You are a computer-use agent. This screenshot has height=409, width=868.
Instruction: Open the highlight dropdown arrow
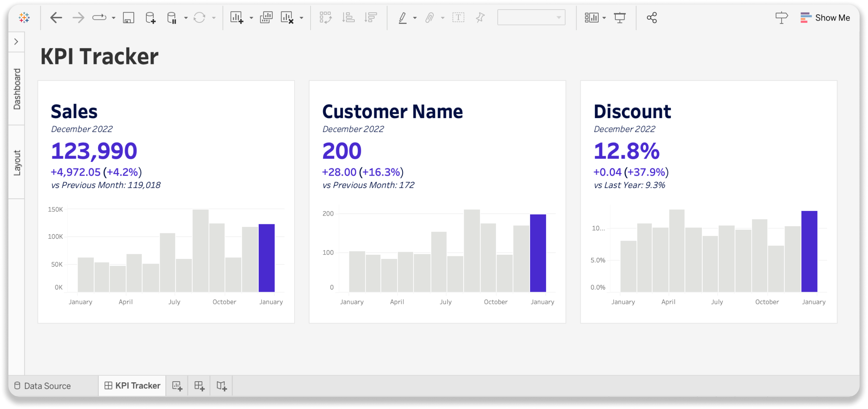pyautogui.click(x=415, y=18)
